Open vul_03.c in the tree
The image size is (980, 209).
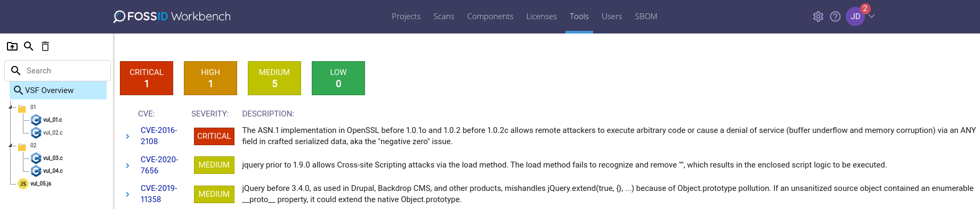[x=47, y=158]
